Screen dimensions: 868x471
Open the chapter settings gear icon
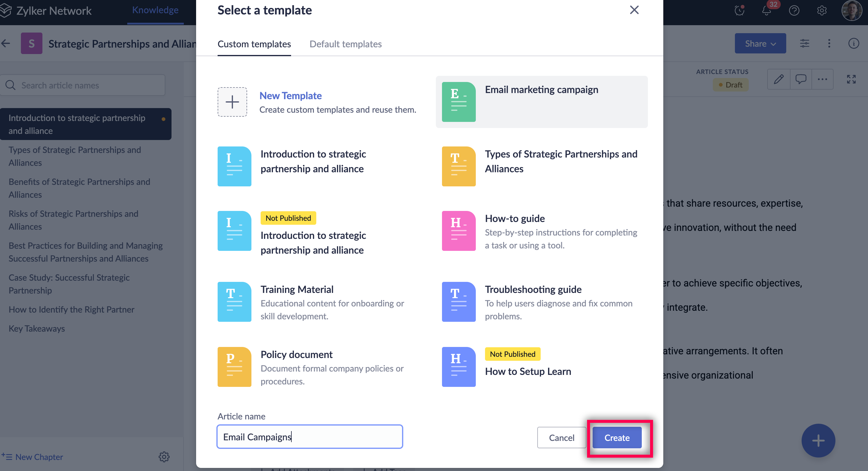pyautogui.click(x=164, y=457)
